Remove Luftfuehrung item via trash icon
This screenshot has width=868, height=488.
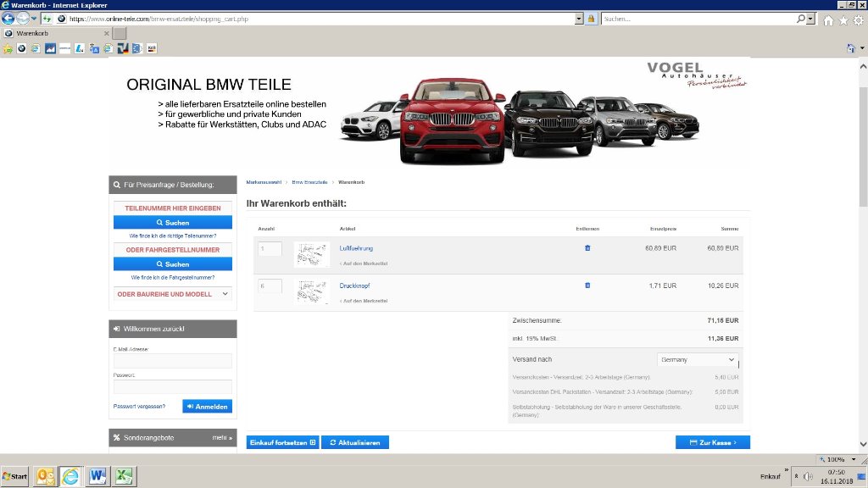(587, 248)
